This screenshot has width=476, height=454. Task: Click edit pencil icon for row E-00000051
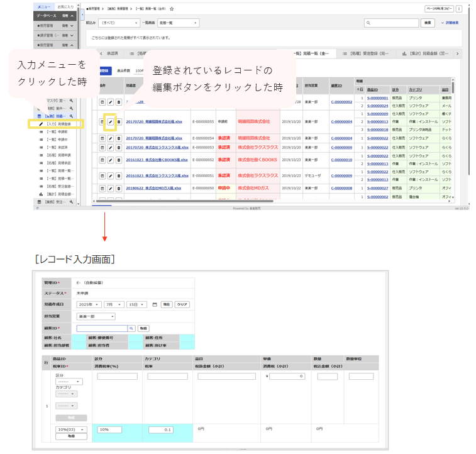point(111,175)
